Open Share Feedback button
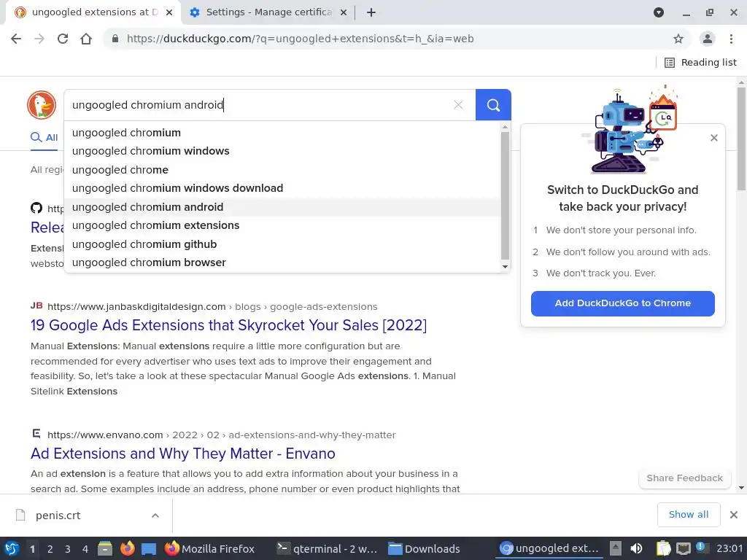Image resolution: width=747 pixels, height=560 pixels. click(684, 478)
